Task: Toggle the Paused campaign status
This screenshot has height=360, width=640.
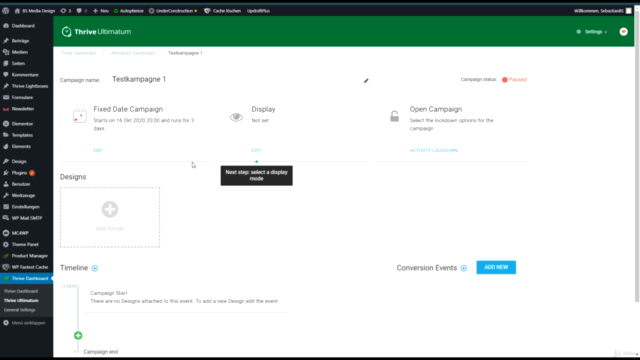Action: [514, 80]
